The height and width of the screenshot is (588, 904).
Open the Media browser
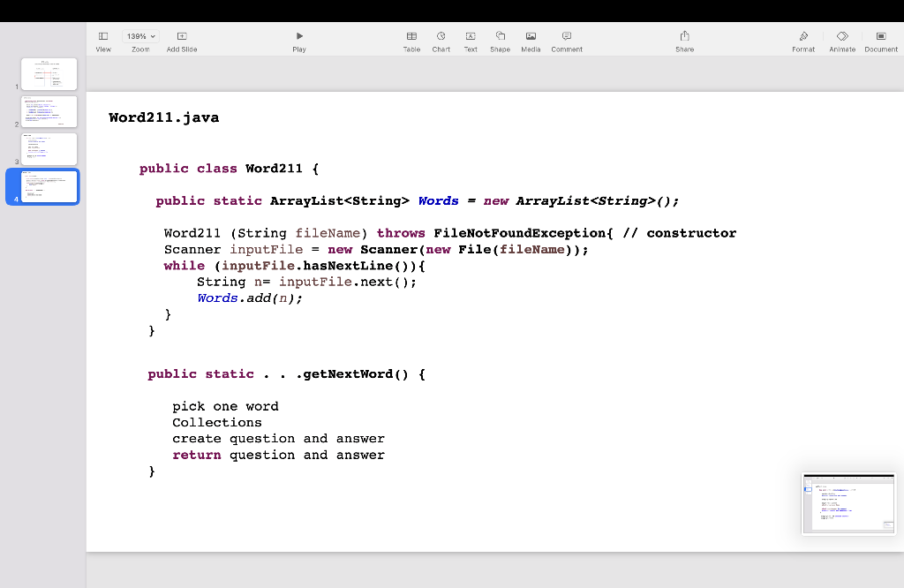pyautogui.click(x=530, y=35)
